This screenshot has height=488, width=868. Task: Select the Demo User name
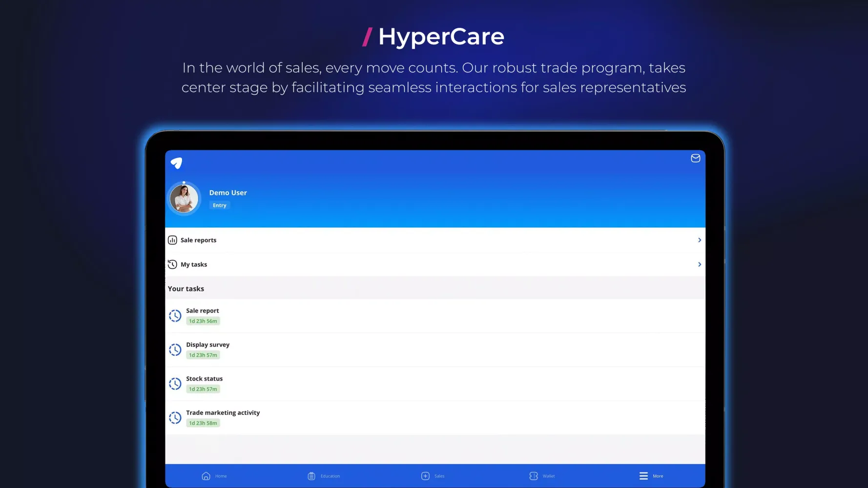228,193
